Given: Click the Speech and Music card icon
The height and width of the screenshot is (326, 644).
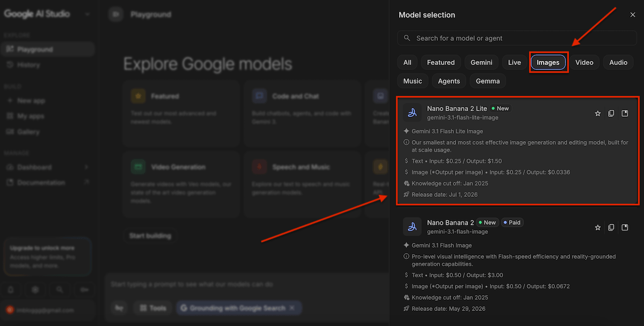Looking at the screenshot, I should [260, 167].
